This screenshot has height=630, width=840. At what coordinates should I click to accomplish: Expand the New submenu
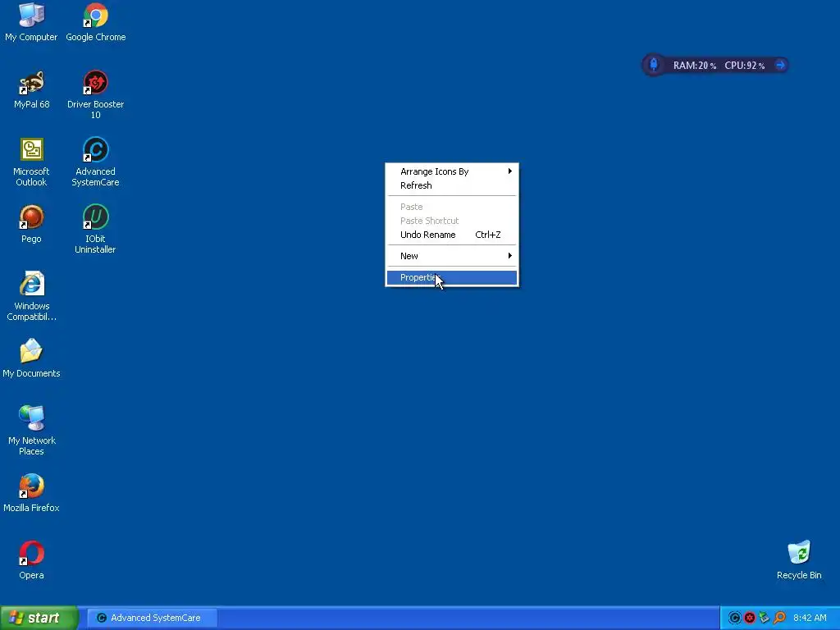(x=452, y=256)
